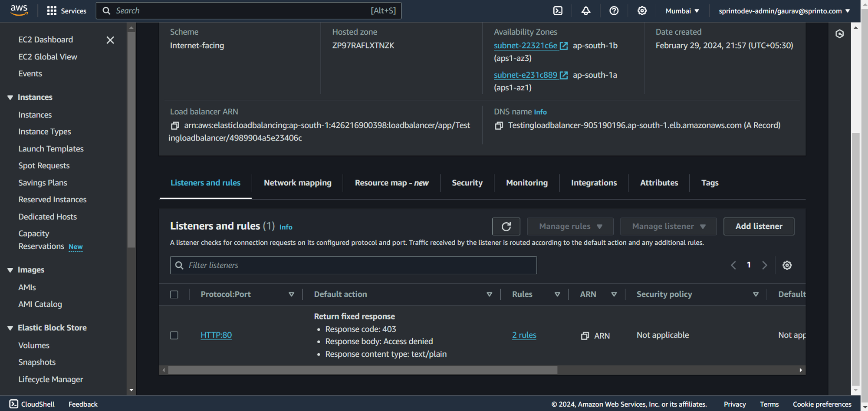The width and height of the screenshot is (868, 411).
Task: Click the search magnifier in Filter listeners
Action: click(x=179, y=265)
